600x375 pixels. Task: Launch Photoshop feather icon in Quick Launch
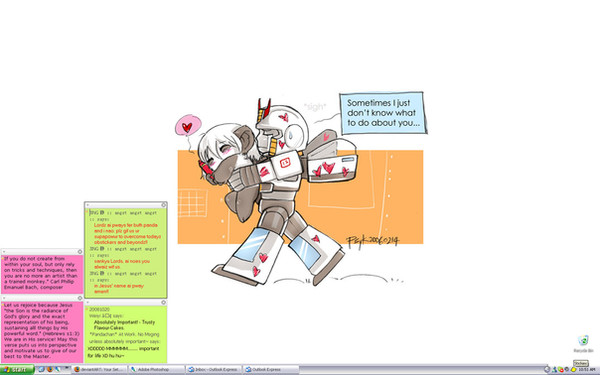pos(57,369)
